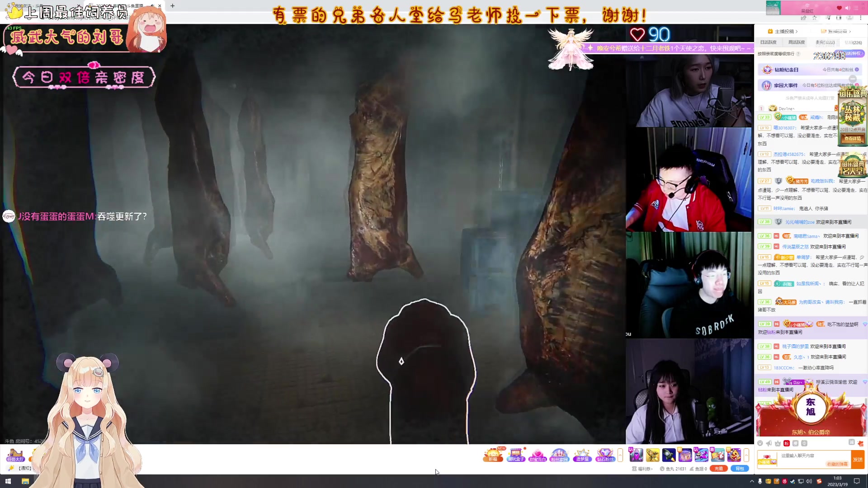Collapse the floating widget minus button

click(x=853, y=79)
